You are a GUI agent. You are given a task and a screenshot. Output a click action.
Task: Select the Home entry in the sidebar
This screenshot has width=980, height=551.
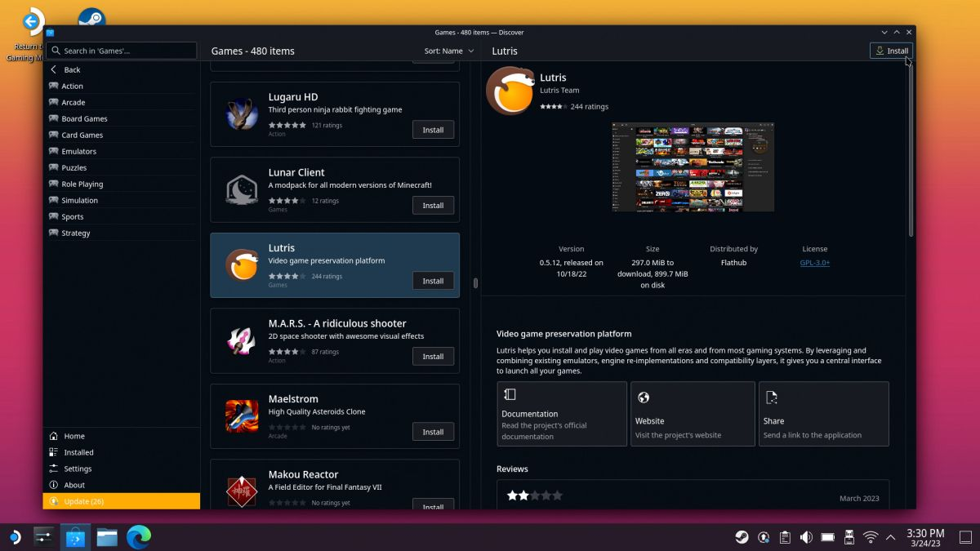pyautogui.click(x=73, y=436)
